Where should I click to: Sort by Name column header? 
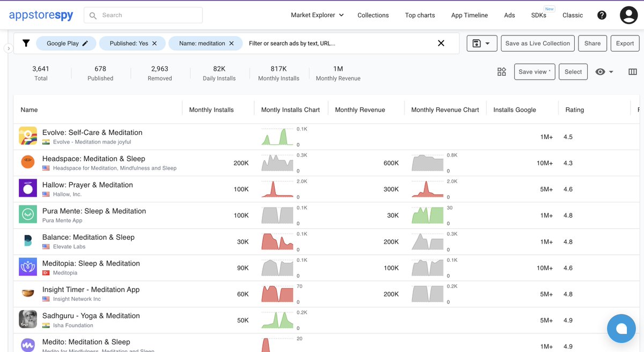click(29, 110)
